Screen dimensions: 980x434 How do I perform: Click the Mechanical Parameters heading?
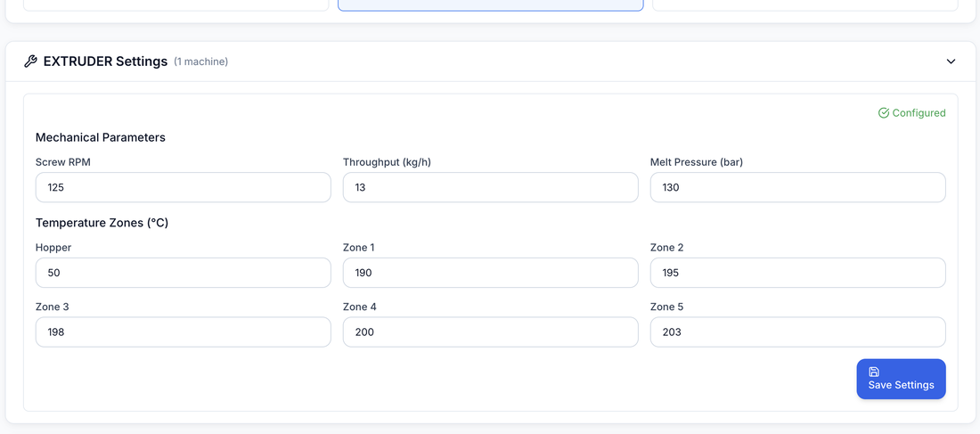[x=101, y=137]
